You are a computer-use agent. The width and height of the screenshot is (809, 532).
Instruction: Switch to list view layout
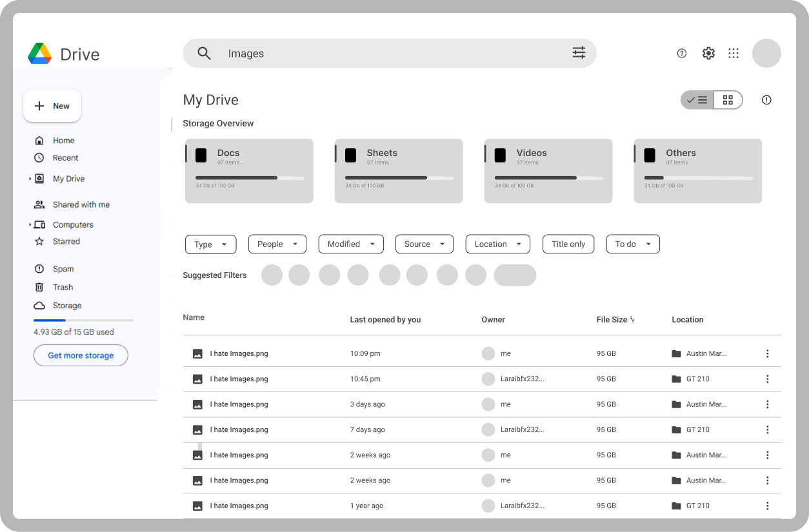pyautogui.click(x=697, y=100)
